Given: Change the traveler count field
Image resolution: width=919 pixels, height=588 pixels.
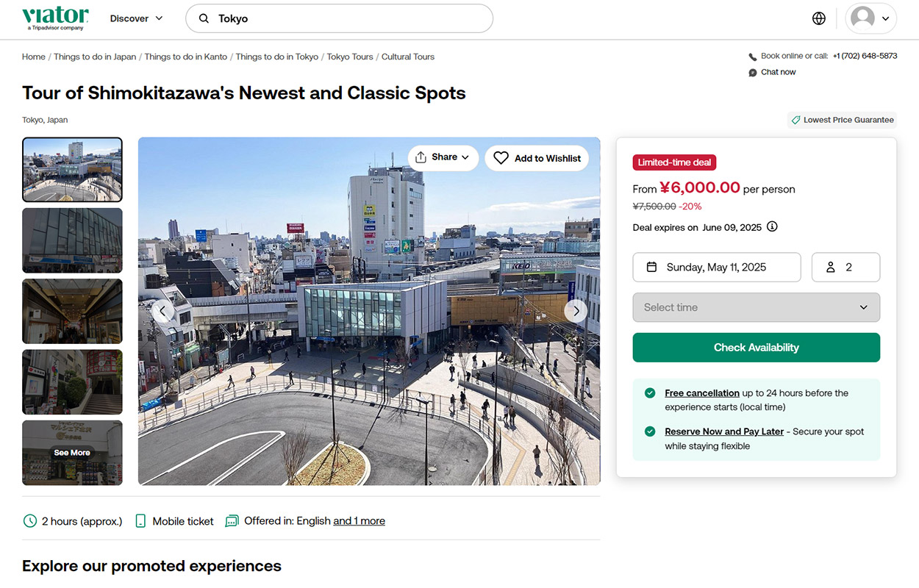Looking at the screenshot, I should click(x=845, y=268).
